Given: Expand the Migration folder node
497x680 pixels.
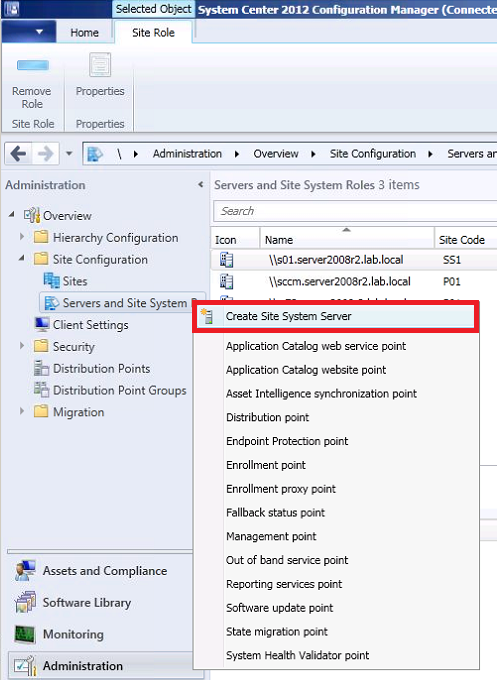Looking at the screenshot, I should coord(22,411).
